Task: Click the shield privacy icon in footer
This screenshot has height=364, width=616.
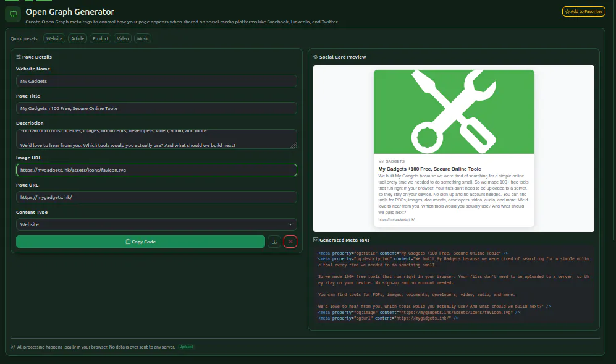Action: [x=12, y=347]
